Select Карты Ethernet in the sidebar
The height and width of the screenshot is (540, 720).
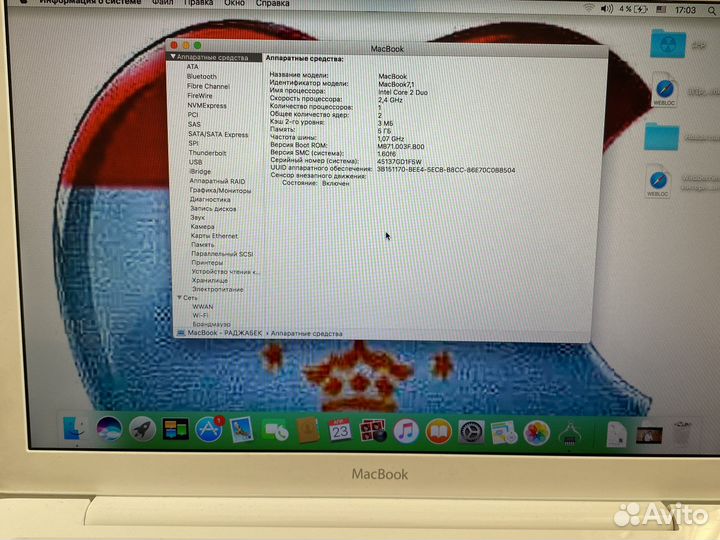[214, 236]
